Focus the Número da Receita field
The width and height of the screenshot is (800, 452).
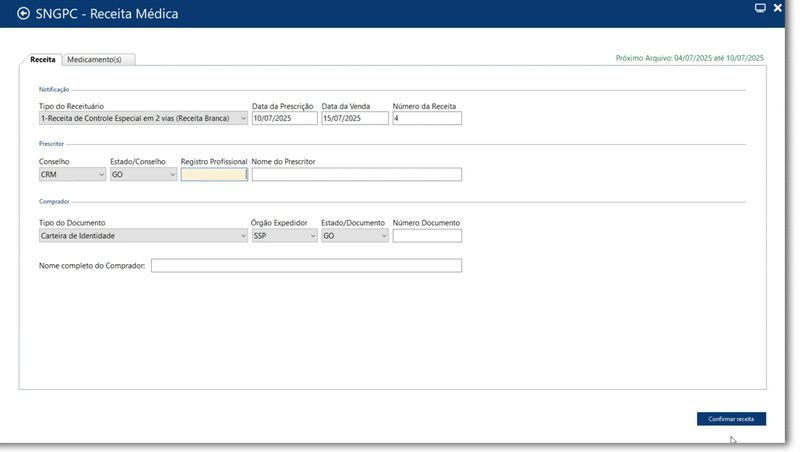point(427,118)
